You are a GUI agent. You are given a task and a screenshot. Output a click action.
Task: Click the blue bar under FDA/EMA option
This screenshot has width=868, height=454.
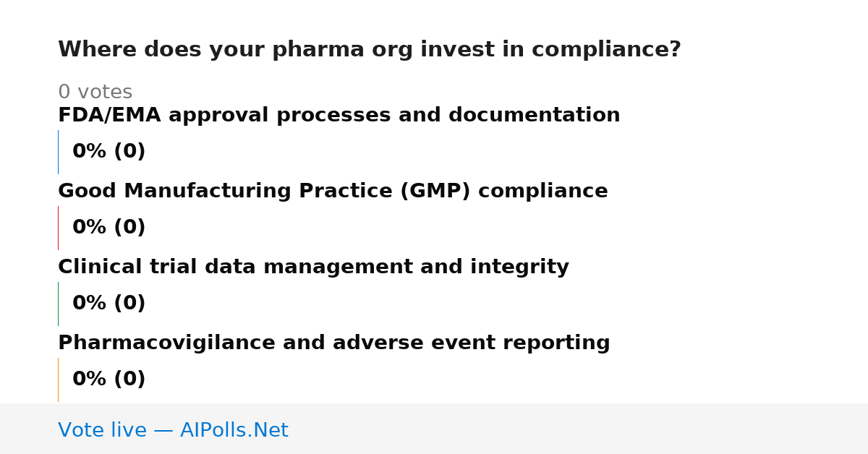(x=58, y=152)
